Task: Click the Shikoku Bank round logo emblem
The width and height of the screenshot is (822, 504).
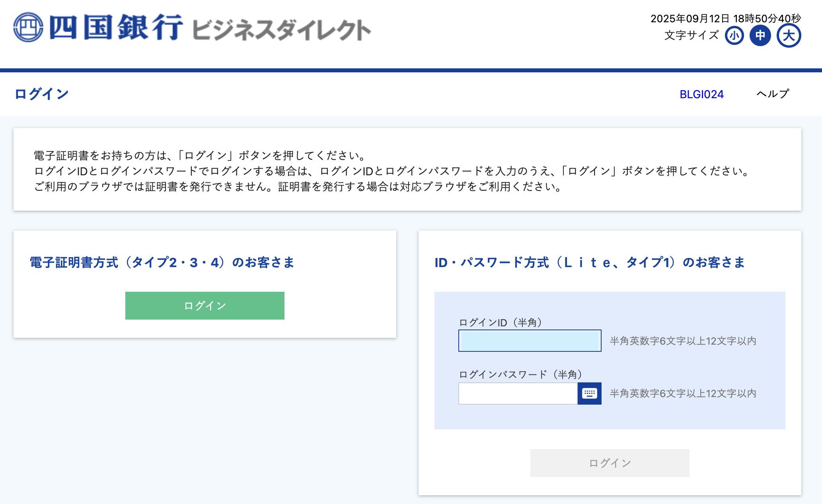Action: tap(28, 27)
